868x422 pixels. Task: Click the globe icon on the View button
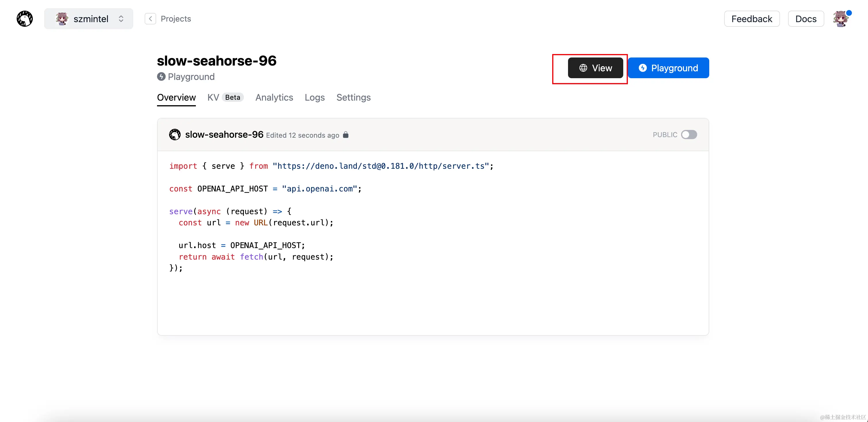click(x=583, y=68)
